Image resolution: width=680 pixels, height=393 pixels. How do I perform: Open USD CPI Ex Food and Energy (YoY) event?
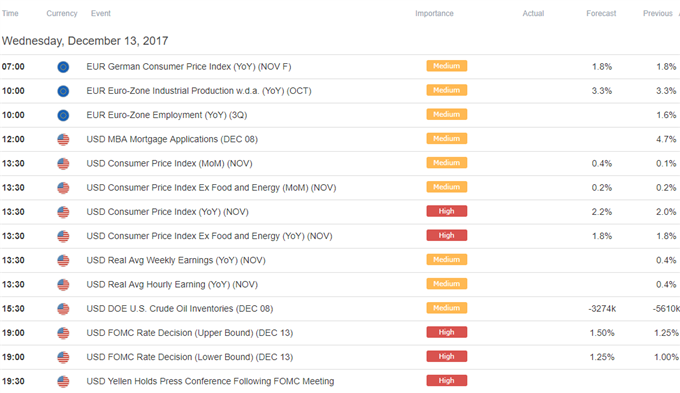pos(209,236)
